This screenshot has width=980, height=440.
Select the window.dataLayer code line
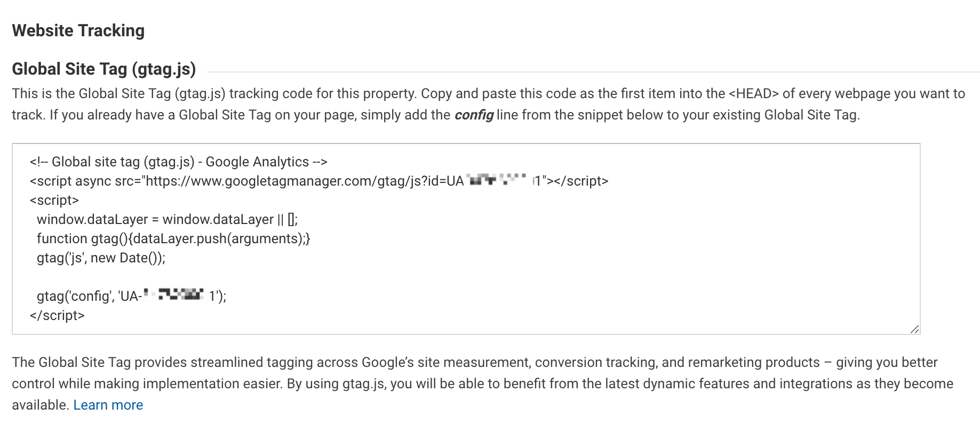click(x=167, y=219)
